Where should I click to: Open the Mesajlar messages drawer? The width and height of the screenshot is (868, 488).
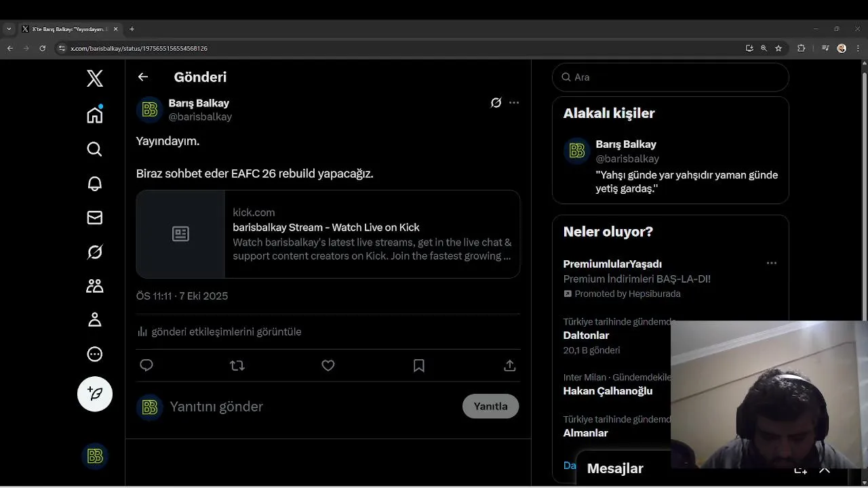pyautogui.click(x=615, y=468)
